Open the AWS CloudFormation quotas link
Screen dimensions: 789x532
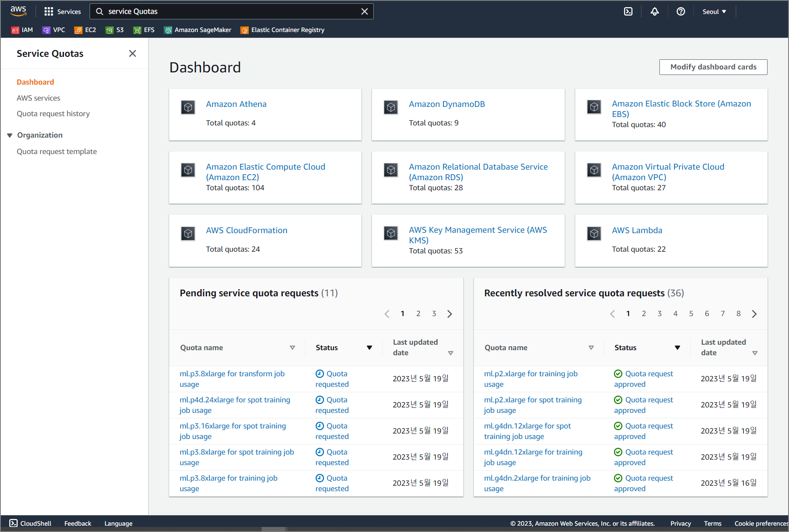[247, 230]
